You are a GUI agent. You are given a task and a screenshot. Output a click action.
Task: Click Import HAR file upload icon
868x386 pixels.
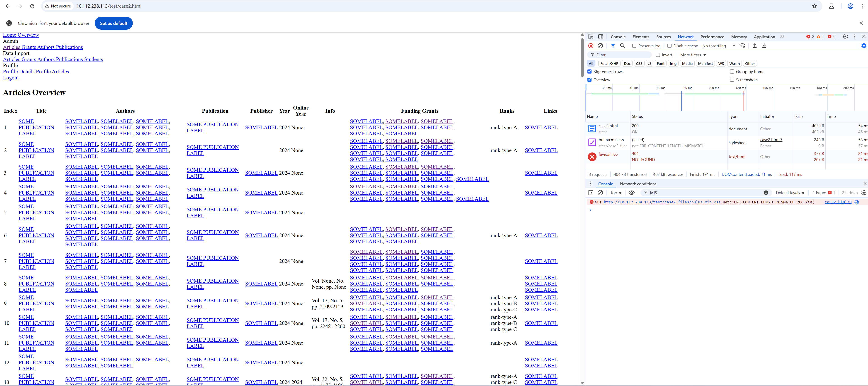(x=754, y=46)
